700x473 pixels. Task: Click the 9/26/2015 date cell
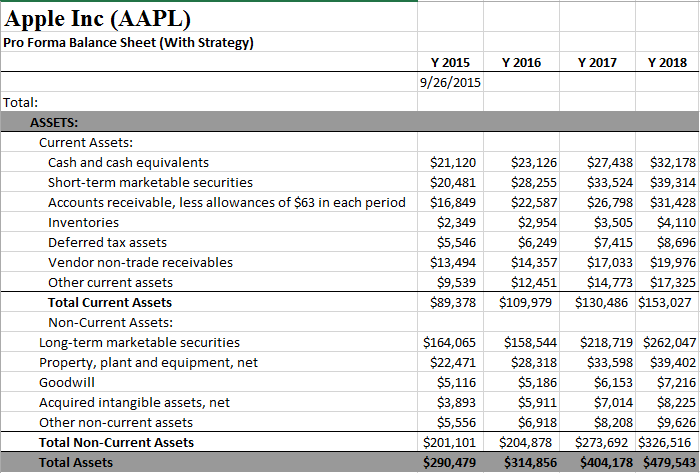(450, 82)
